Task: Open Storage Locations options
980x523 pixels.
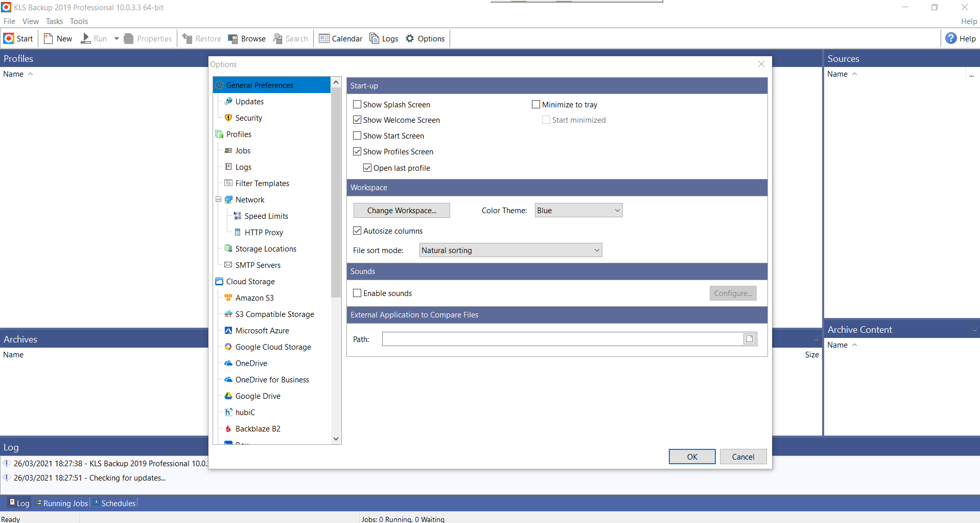Action: click(266, 248)
